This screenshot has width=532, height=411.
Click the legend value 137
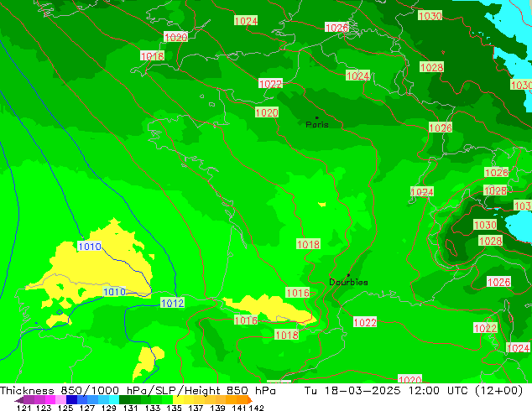(196, 408)
